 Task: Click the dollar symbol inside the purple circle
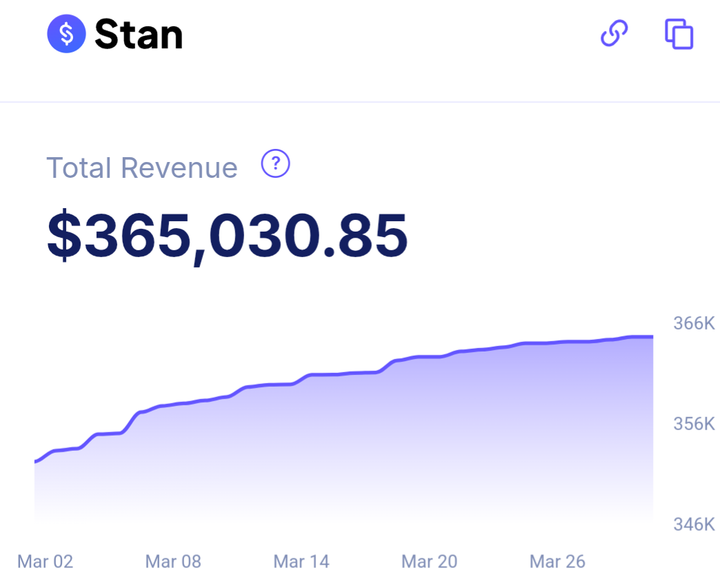pyautogui.click(x=66, y=33)
